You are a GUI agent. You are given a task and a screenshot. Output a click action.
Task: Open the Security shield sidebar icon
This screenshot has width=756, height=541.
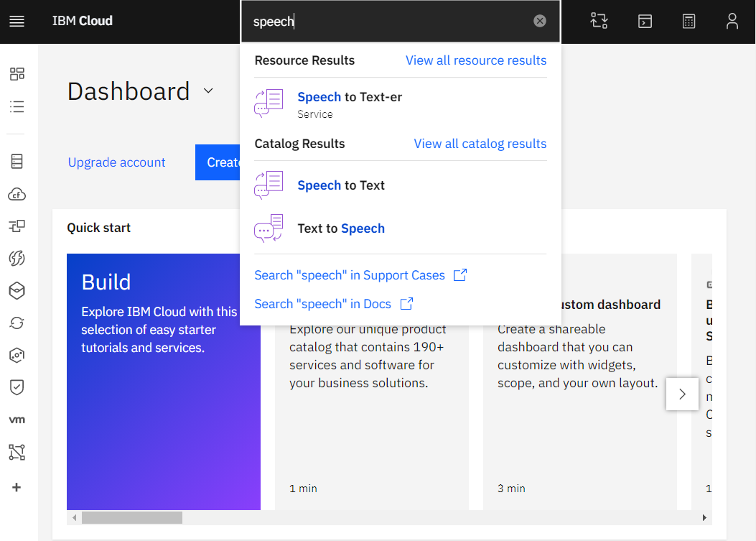17,387
